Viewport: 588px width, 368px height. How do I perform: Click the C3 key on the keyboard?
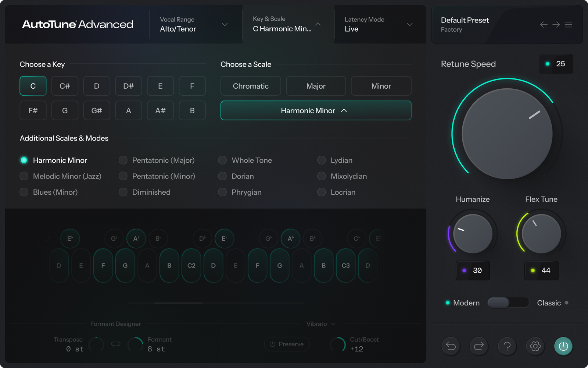tap(346, 265)
